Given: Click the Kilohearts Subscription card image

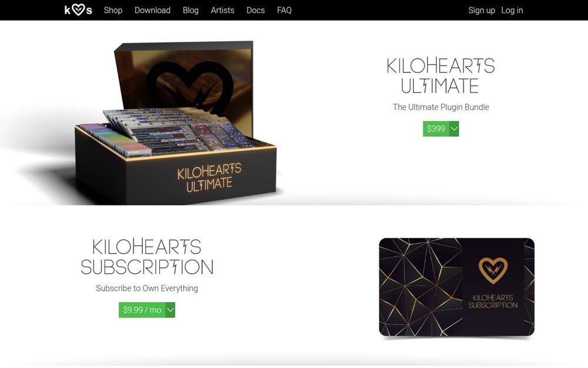Looking at the screenshot, I should pos(457,287).
